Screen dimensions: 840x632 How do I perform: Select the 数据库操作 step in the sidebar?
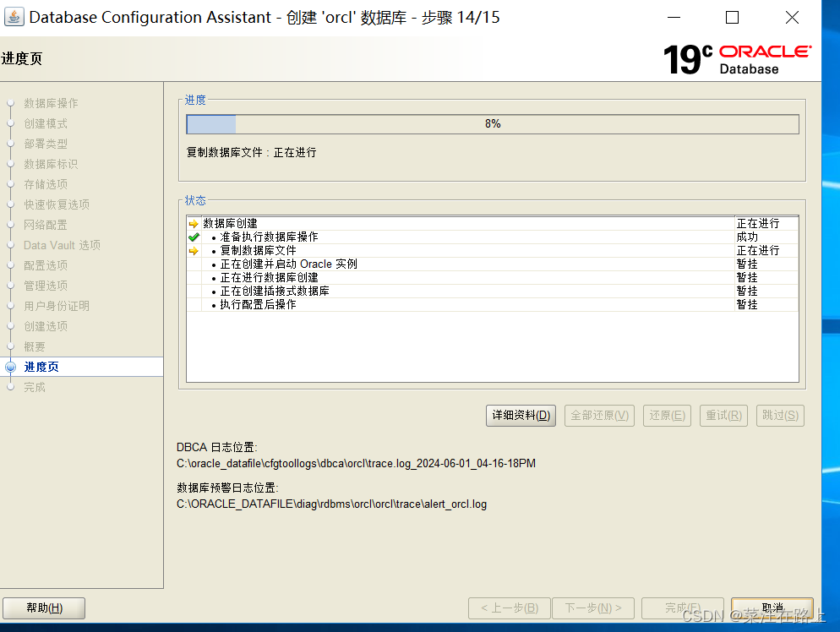click(x=51, y=103)
